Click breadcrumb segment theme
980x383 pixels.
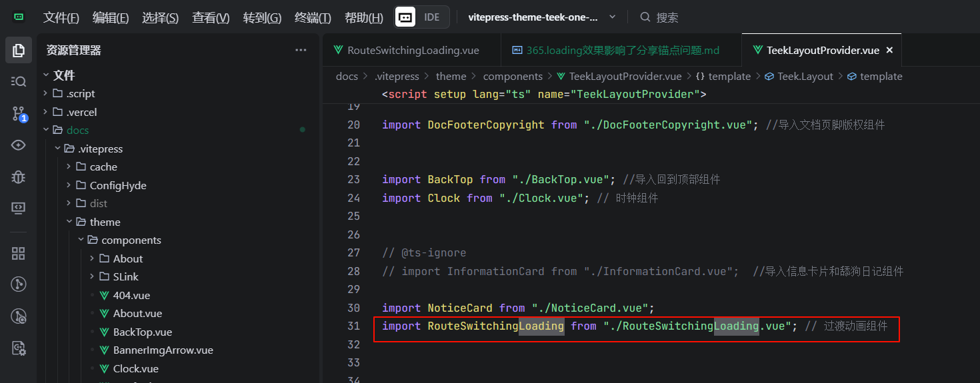[451, 76]
